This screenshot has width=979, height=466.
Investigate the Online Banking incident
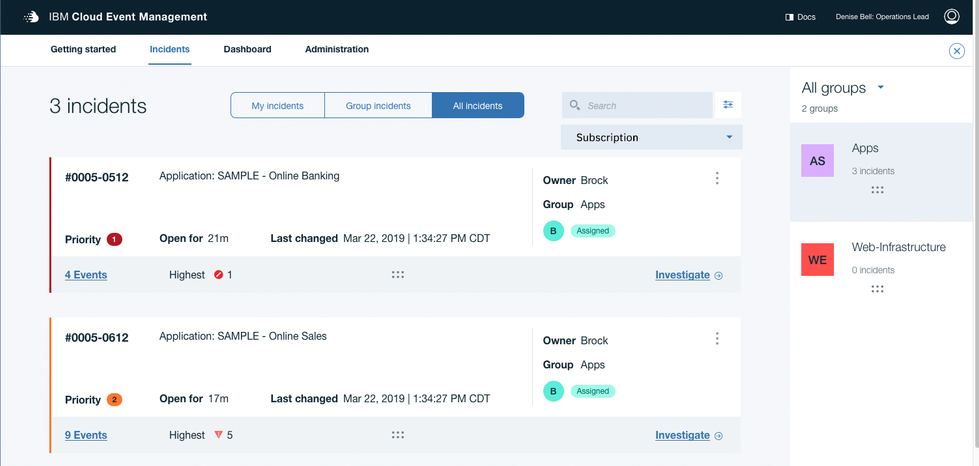pos(682,275)
